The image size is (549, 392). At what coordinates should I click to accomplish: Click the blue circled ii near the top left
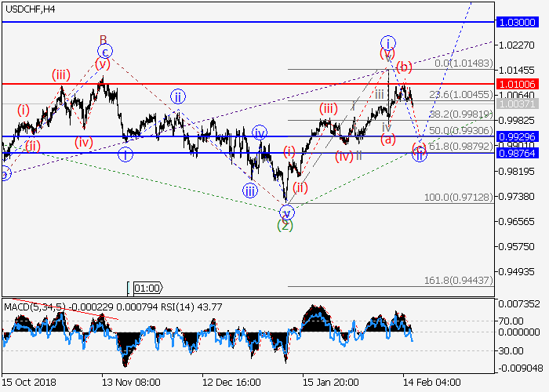179,97
